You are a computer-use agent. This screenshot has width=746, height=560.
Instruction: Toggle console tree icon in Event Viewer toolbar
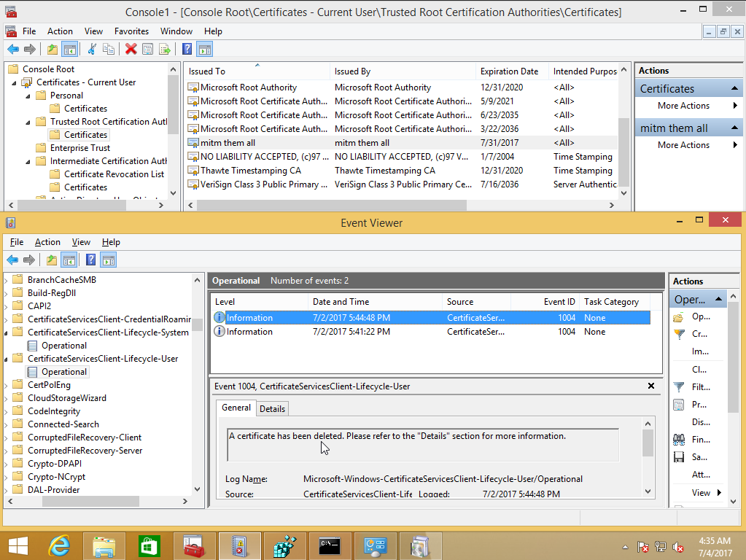tap(69, 260)
